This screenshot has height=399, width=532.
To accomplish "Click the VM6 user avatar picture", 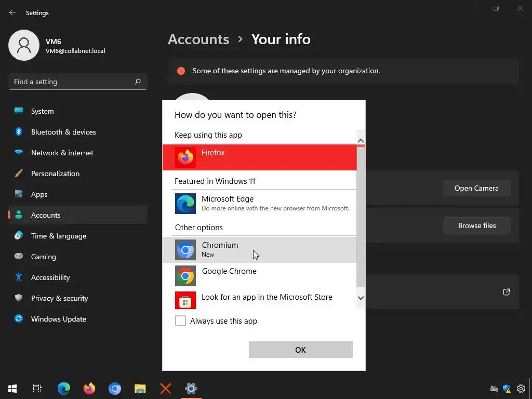I will 24,45.
